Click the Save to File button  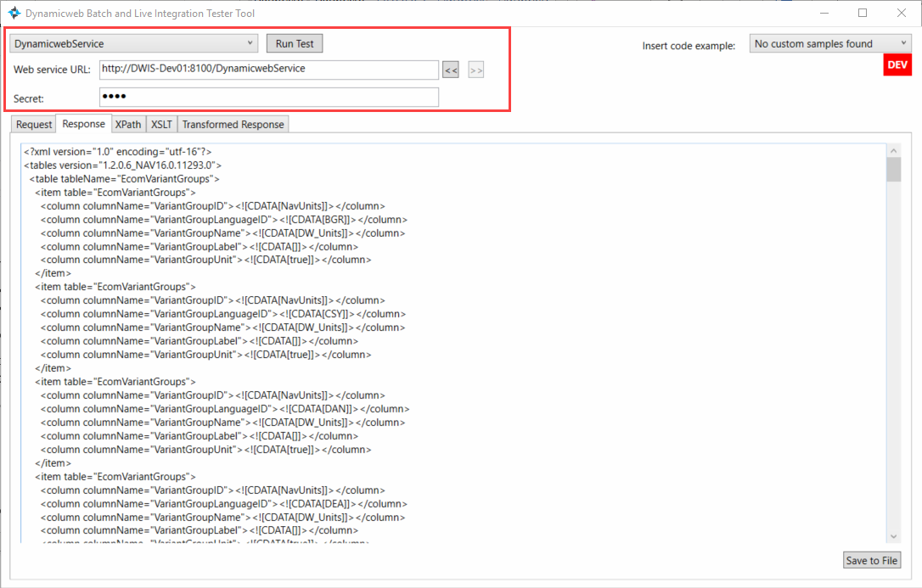point(871,560)
